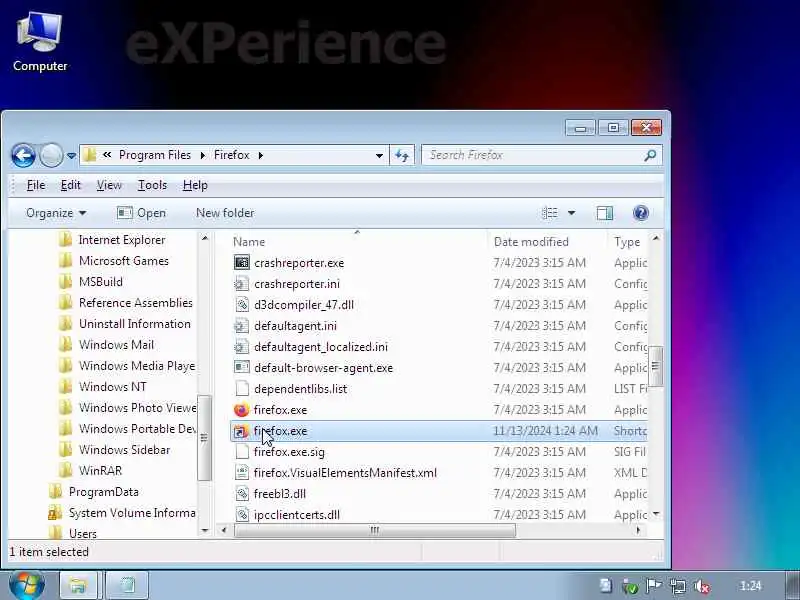Select defaultagent.ini file icon
The height and width of the screenshot is (600, 800).
[242, 326]
